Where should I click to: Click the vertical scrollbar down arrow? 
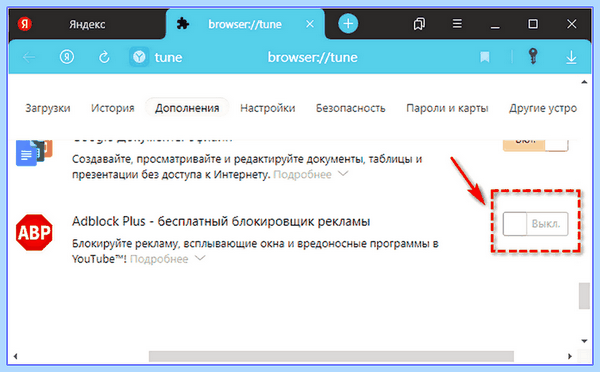tap(584, 341)
